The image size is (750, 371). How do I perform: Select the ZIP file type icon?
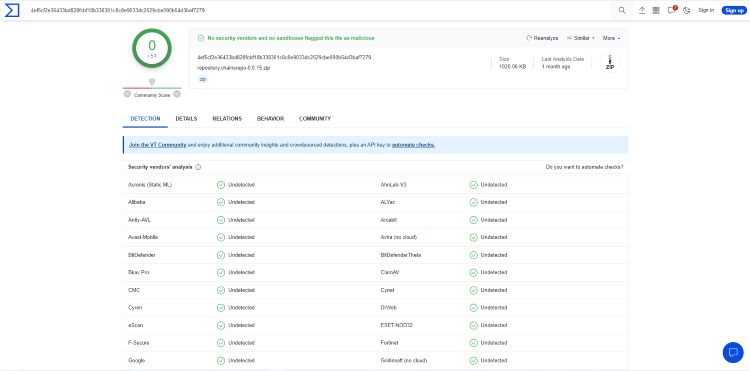[x=610, y=63]
